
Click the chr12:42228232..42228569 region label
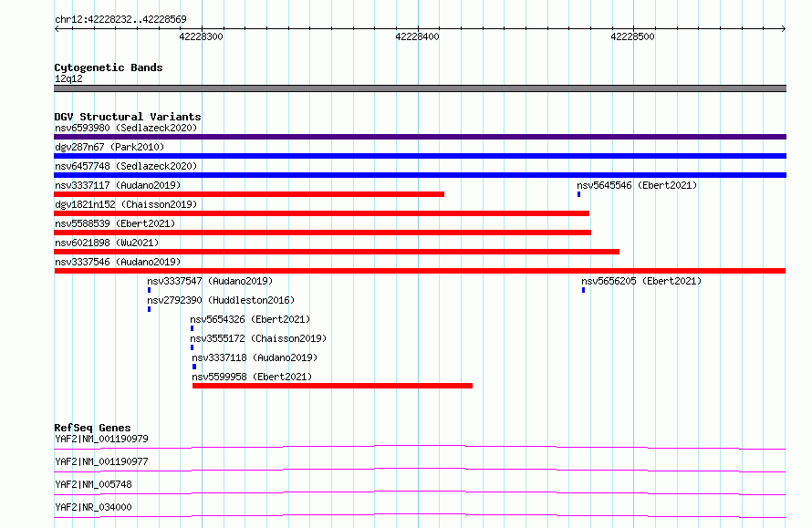(x=120, y=20)
